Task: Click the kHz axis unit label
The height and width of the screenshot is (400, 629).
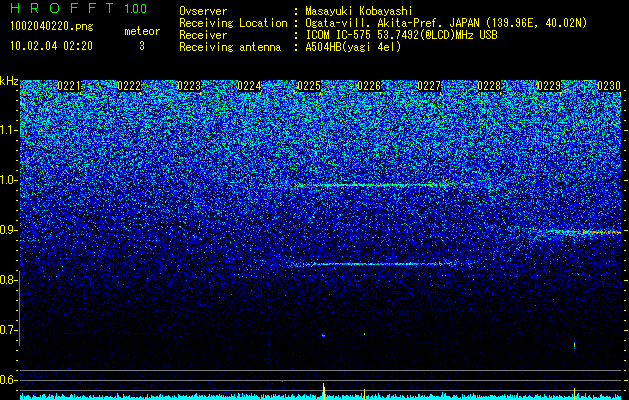Action: click(9, 81)
